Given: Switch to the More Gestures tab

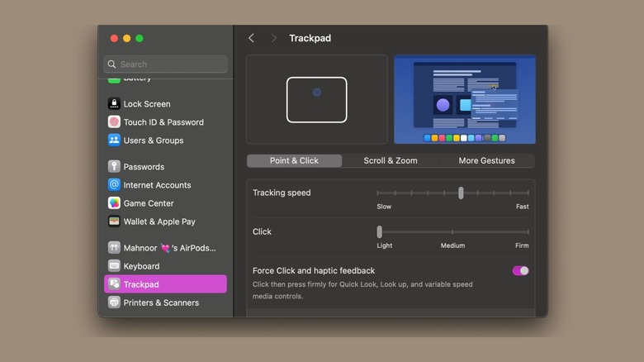Looking at the screenshot, I should point(486,160).
